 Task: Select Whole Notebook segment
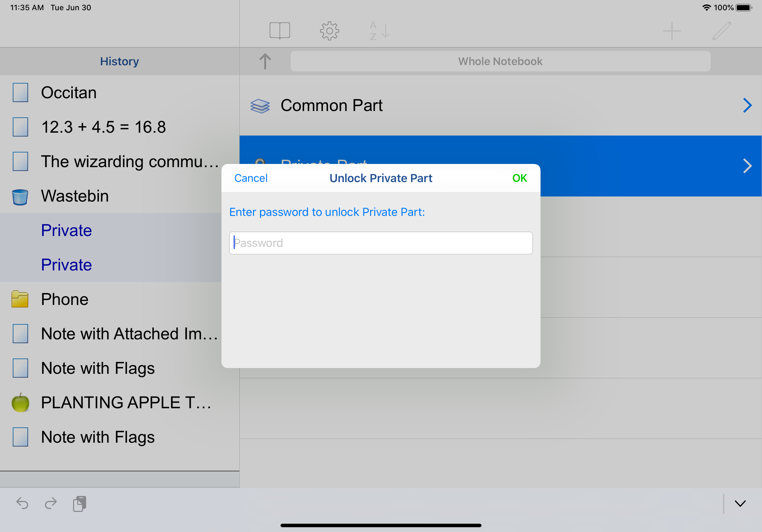(x=500, y=61)
